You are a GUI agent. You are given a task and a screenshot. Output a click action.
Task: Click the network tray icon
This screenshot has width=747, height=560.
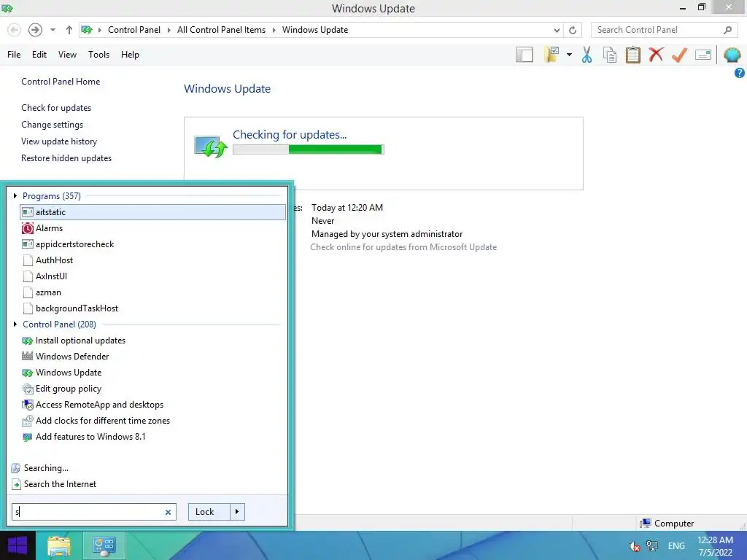coord(651,546)
